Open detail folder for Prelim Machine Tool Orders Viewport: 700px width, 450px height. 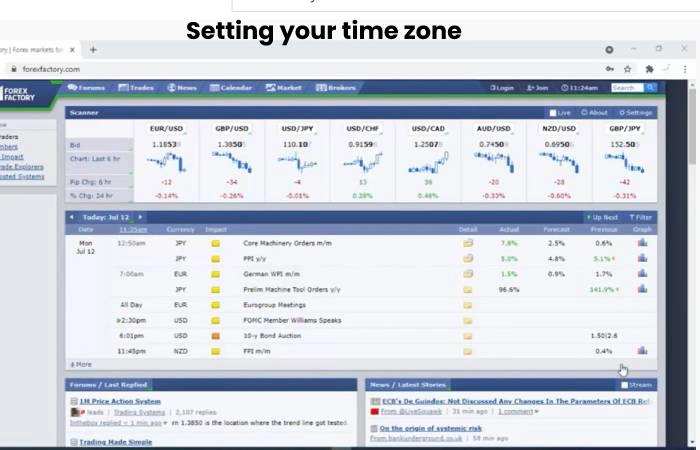coord(468,290)
